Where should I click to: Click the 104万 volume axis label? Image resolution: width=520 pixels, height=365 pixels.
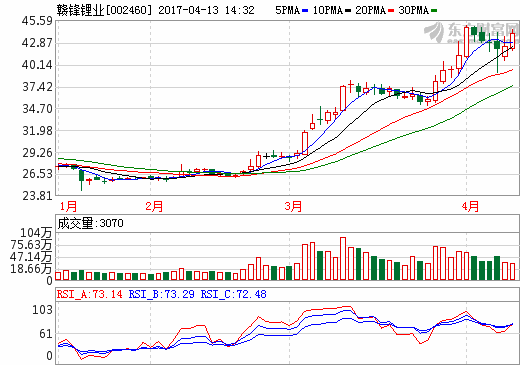tap(36, 233)
